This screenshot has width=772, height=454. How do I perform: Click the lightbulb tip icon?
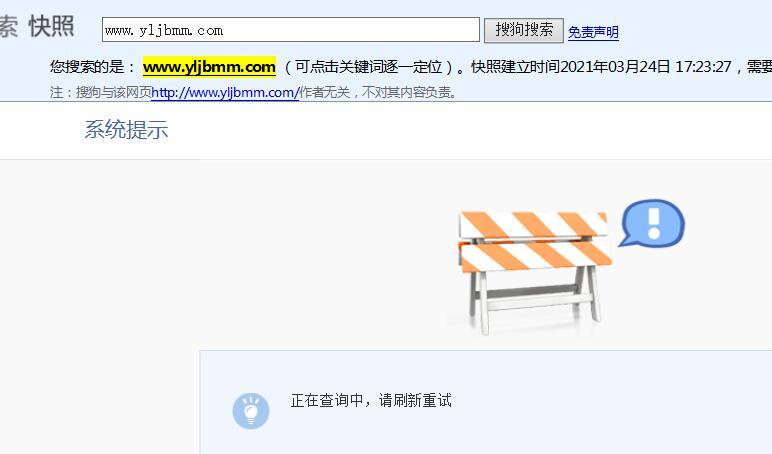click(251, 411)
